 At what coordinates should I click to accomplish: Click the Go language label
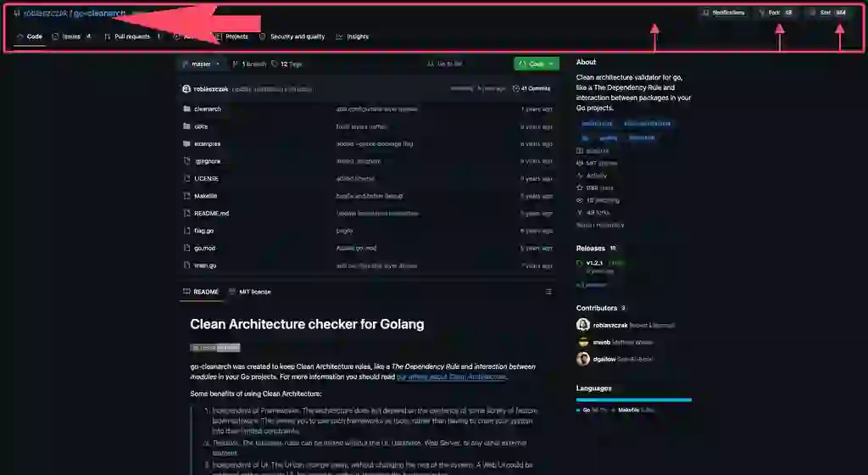pos(587,411)
